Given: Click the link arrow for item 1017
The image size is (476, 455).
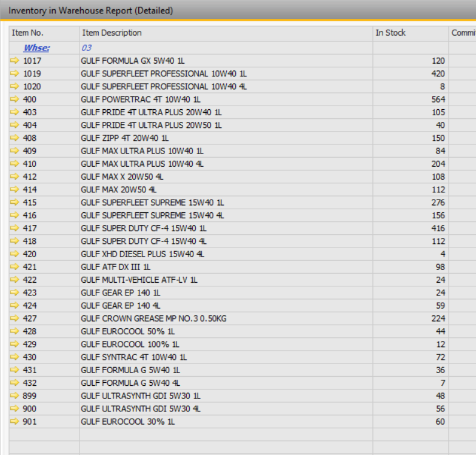Looking at the screenshot, I should click(15, 61).
